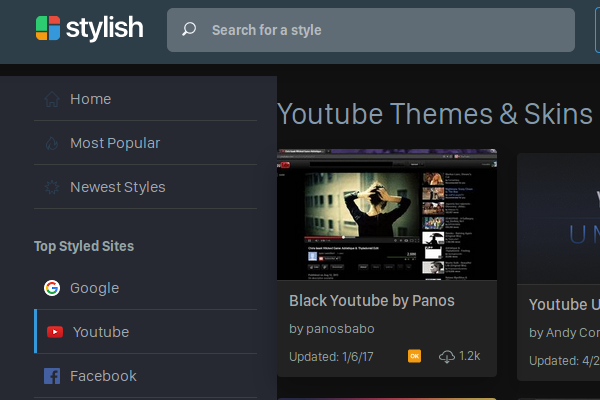Select Youtube in Top Styled Sites
600x400 pixels.
click(x=145, y=332)
